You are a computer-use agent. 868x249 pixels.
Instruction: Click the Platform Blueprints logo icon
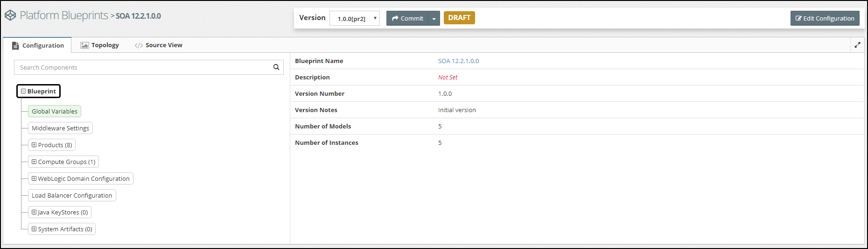tap(10, 15)
